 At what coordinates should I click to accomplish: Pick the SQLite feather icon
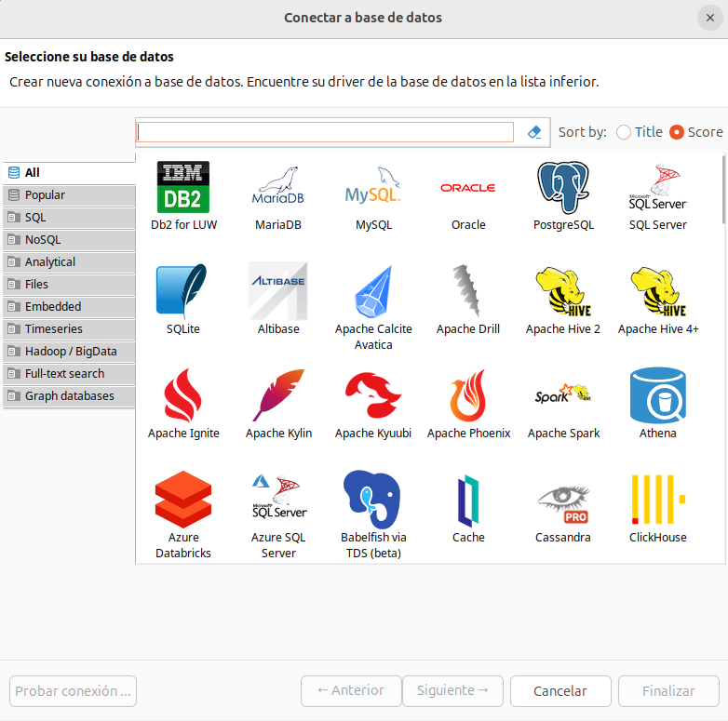(183, 292)
